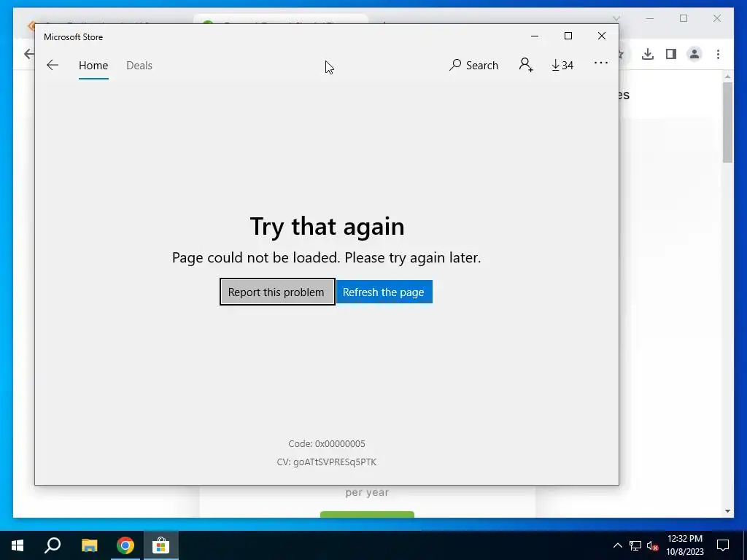Click the Chrome scrollbar down arrow

point(727,511)
